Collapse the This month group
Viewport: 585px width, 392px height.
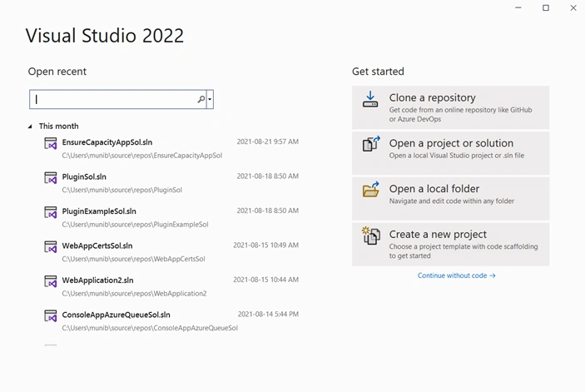point(30,127)
